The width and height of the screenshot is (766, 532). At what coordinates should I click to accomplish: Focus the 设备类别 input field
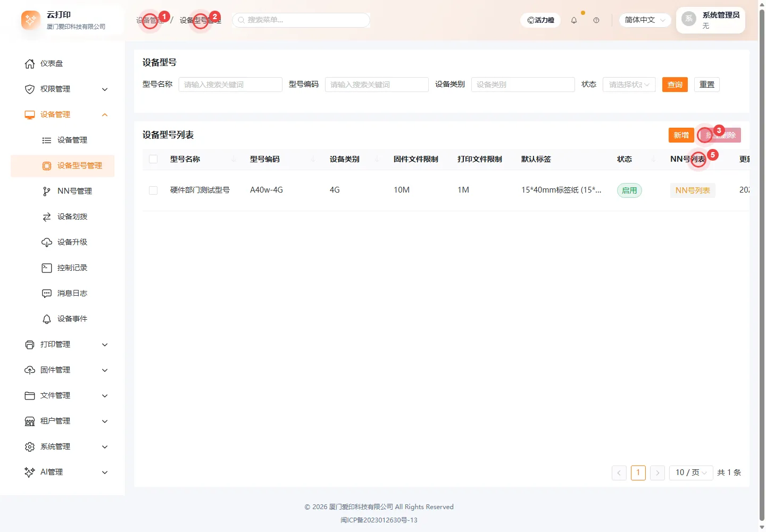(x=523, y=85)
